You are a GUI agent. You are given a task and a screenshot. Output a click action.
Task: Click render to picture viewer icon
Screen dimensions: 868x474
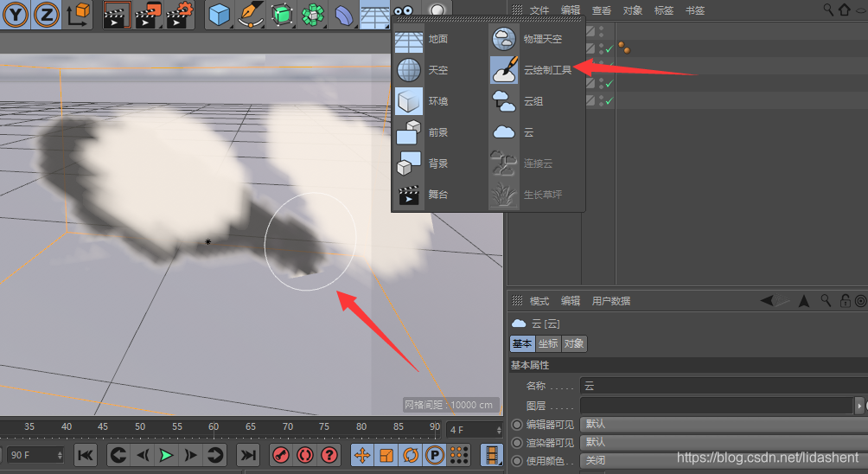(149, 15)
